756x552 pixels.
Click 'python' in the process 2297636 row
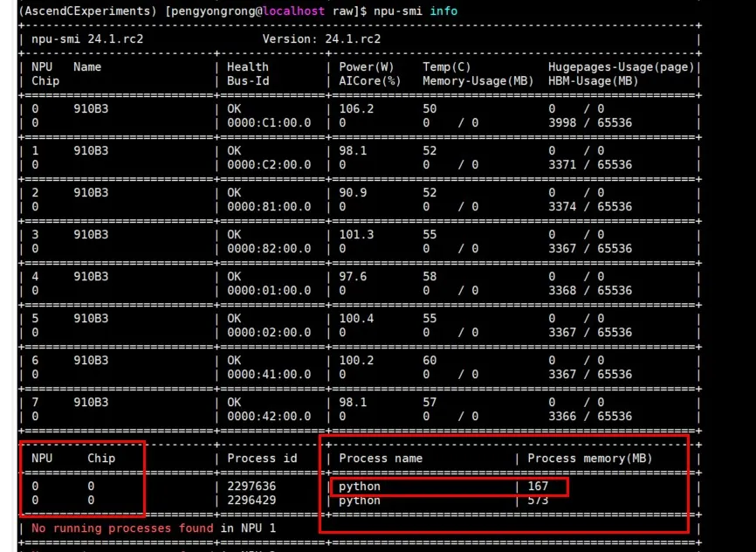[359, 486]
